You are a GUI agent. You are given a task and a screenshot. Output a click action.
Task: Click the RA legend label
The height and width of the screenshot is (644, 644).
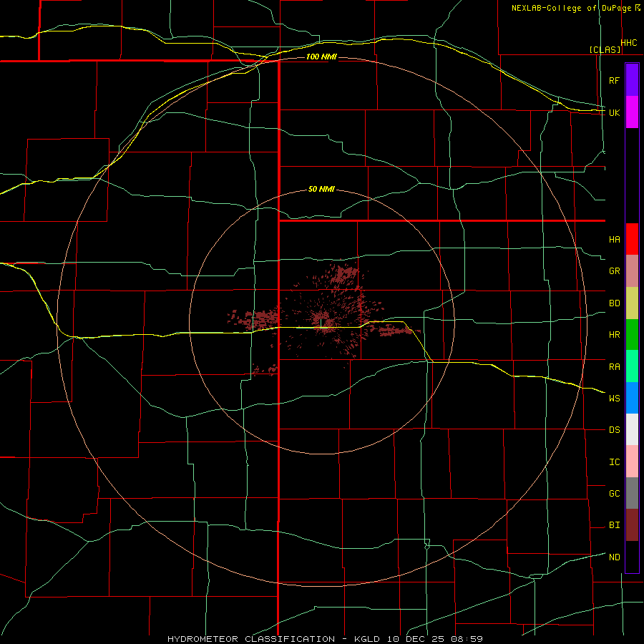point(614,366)
